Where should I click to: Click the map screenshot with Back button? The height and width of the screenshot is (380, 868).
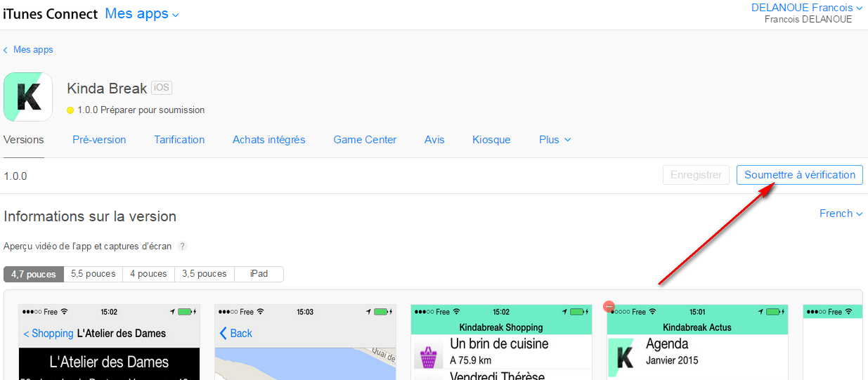305,342
